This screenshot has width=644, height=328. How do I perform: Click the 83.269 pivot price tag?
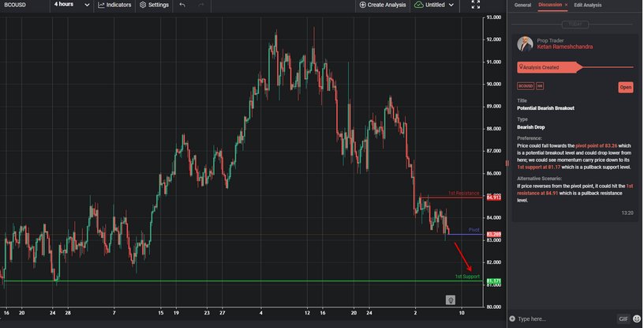[494, 234]
